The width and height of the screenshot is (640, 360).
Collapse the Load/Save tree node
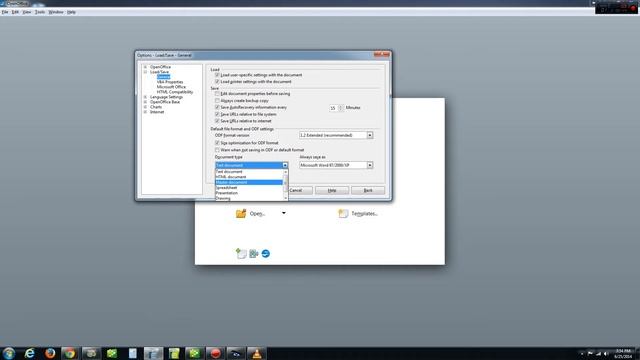[x=145, y=72]
